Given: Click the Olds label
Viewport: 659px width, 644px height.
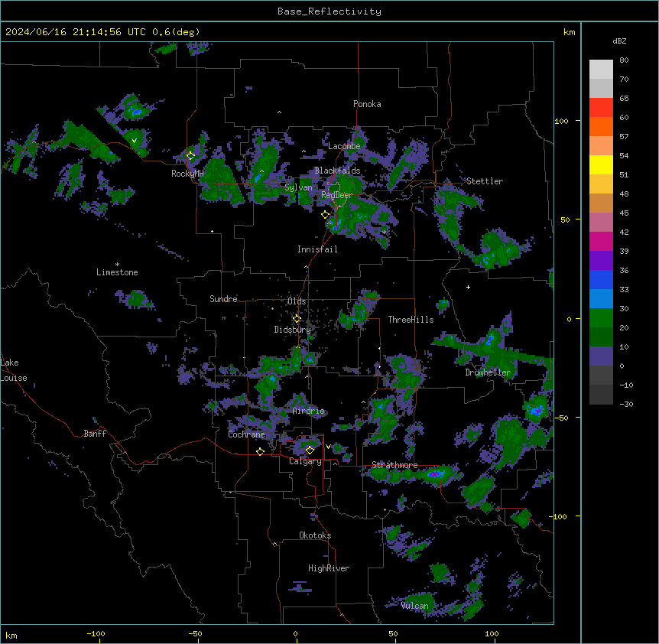Looking at the screenshot, I should pos(297,301).
